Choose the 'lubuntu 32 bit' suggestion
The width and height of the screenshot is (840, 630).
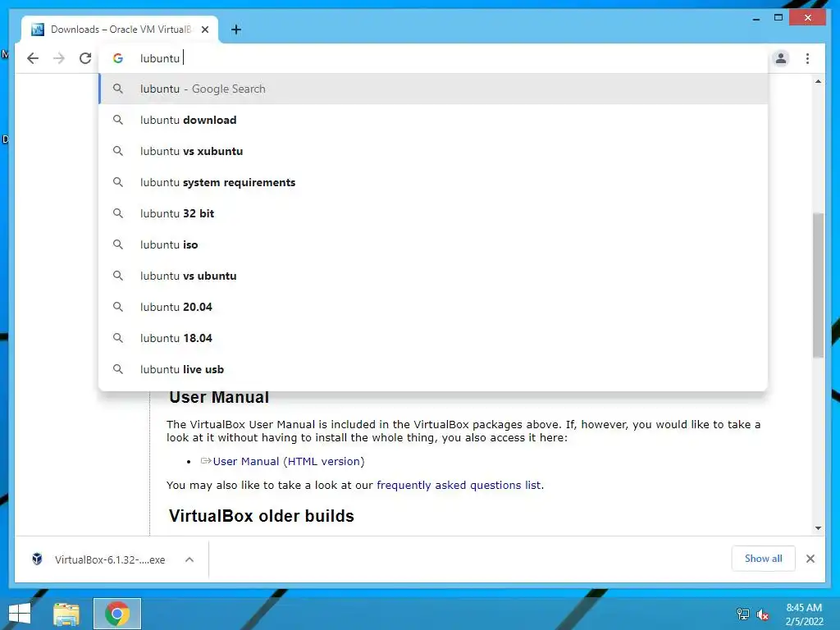tap(433, 213)
